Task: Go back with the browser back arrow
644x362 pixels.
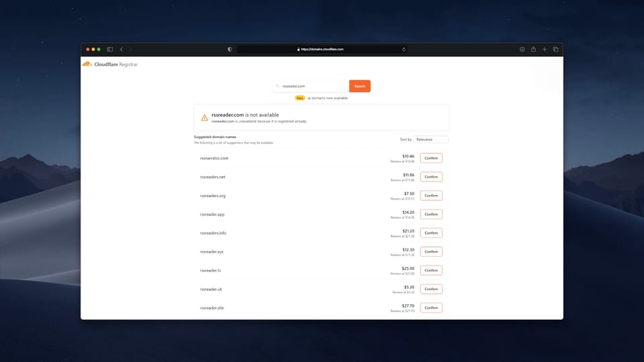Action: [121, 49]
